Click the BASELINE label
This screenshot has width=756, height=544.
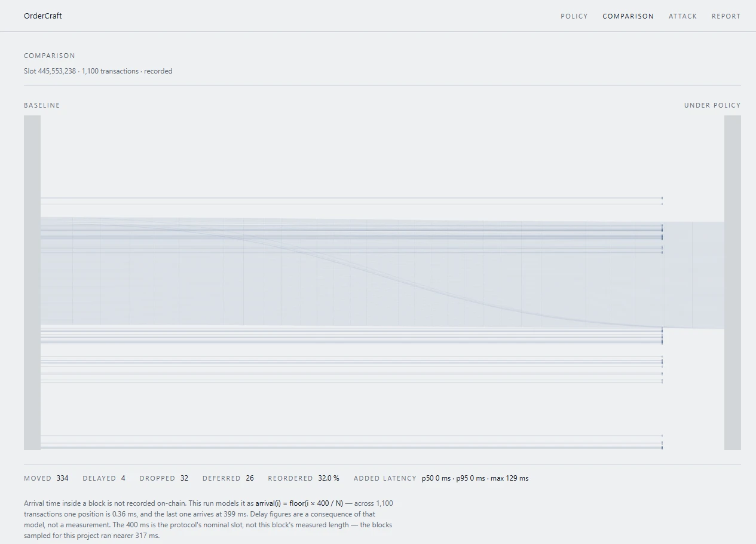(x=42, y=105)
